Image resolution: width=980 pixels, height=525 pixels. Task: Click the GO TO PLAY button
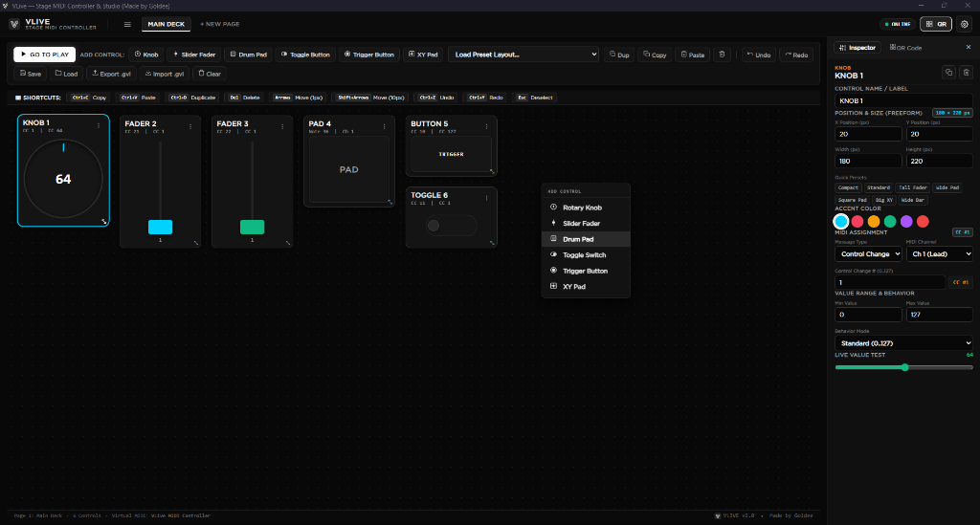pyautogui.click(x=44, y=55)
